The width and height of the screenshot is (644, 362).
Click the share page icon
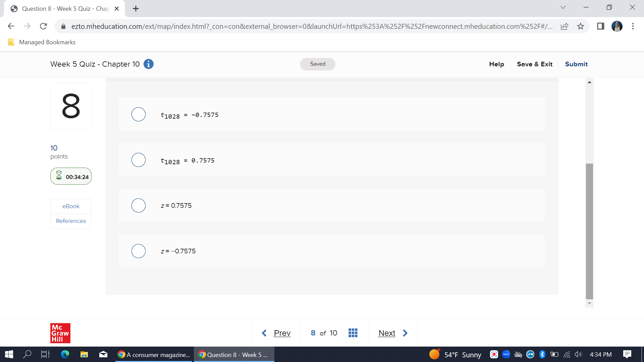[x=565, y=26]
